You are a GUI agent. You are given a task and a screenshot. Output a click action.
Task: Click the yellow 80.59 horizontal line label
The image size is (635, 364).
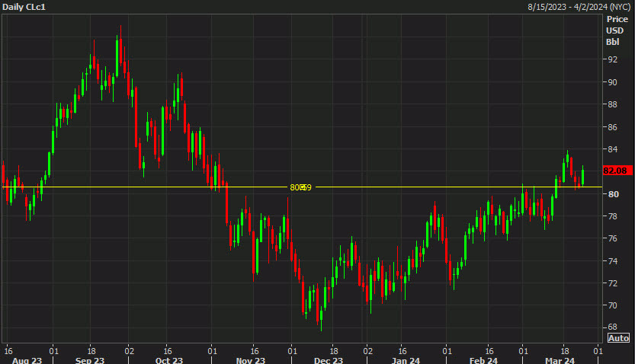[x=300, y=187]
